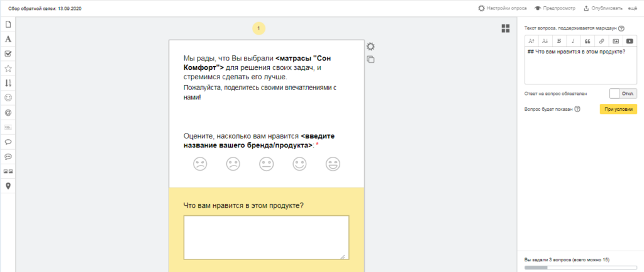Decrease heading size in markdown toolbar
This screenshot has height=272, width=644.
(x=545, y=41)
